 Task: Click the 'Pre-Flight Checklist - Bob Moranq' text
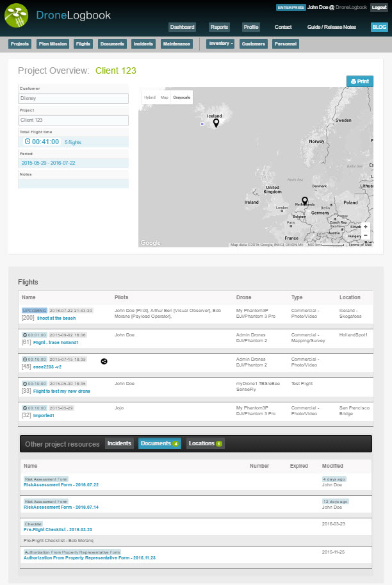(x=58, y=541)
